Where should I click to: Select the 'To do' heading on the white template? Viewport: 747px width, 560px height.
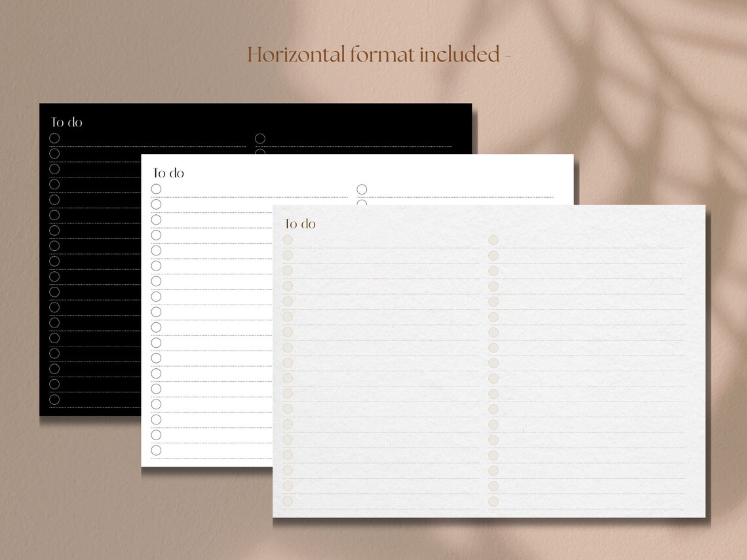click(168, 173)
